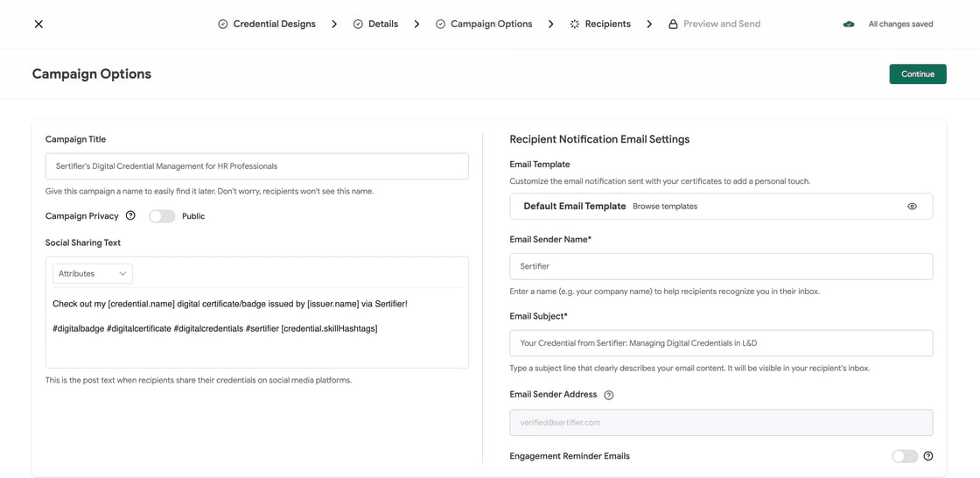Click the spinner icon beside Recipients step
The image size is (980, 478).
[574, 25]
